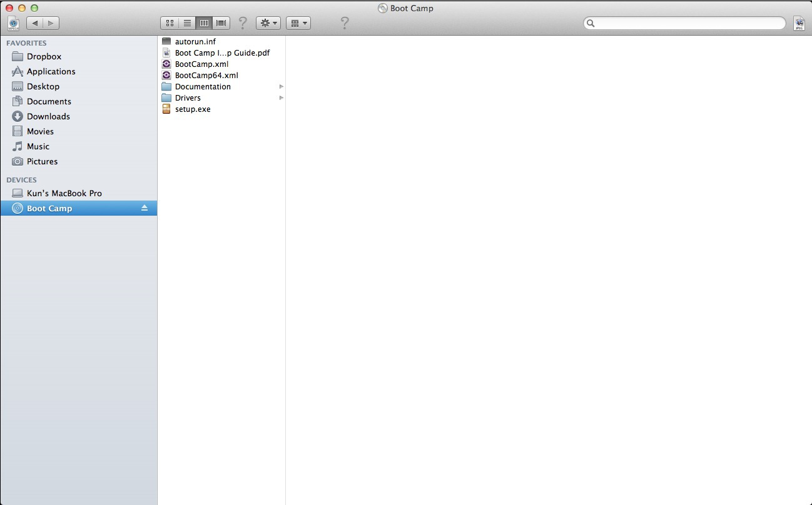Expand Documentation folder arrow
The height and width of the screenshot is (505, 812).
282,86
